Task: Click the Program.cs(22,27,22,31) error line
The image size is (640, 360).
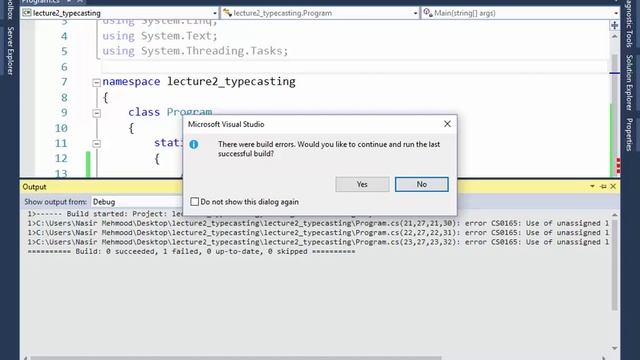Action: 318,233
